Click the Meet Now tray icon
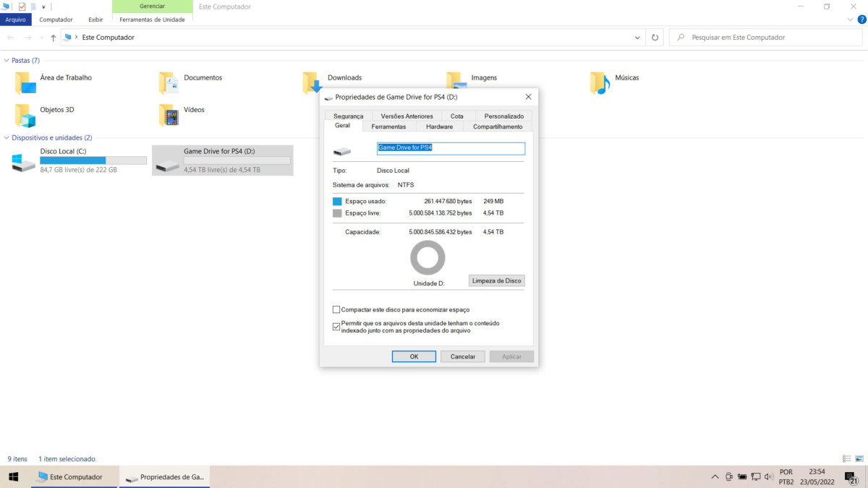 (x=728, y=477)
